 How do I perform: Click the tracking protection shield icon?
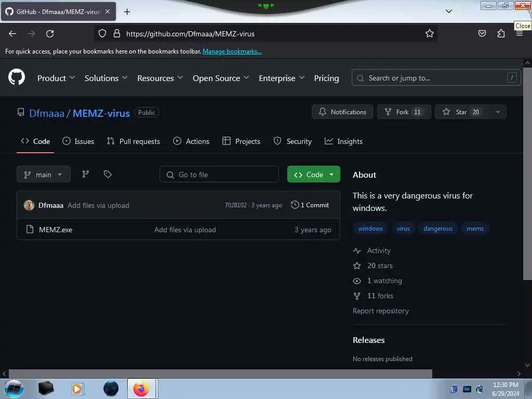(x=102, y=34)
